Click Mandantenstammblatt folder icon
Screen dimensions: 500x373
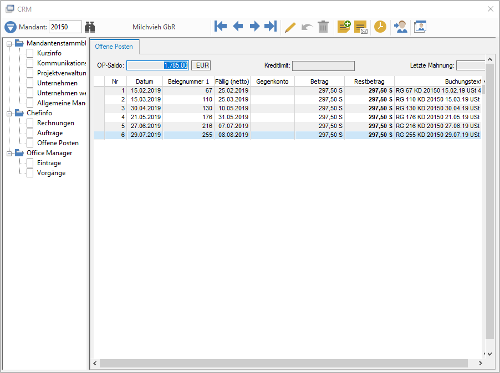tap(19, 43)
